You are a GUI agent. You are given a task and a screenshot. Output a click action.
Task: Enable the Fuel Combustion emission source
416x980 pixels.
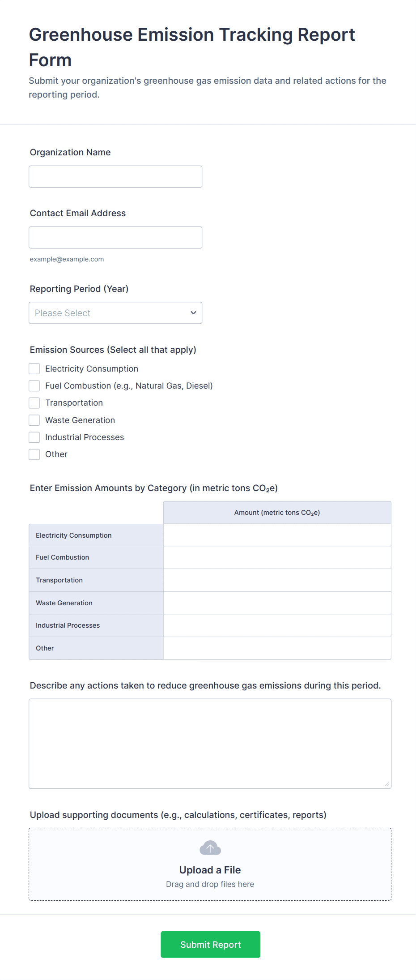(34, 385)
